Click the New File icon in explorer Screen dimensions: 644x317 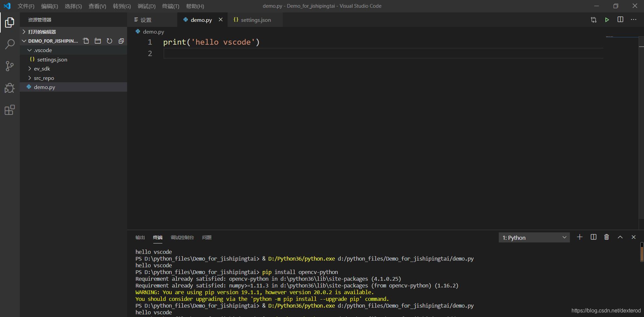tap(86, 41)
